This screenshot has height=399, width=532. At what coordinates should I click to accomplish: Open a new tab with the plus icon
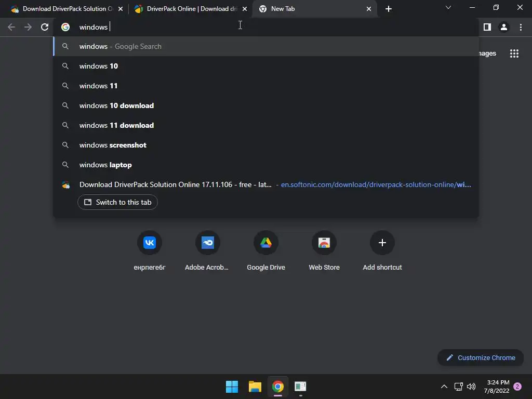(x=389, y=9)
